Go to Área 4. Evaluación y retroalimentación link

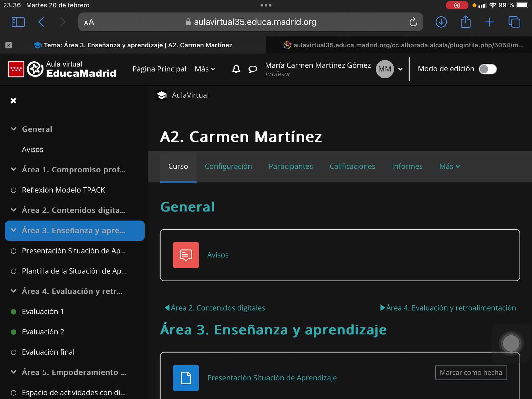(448, 308)
